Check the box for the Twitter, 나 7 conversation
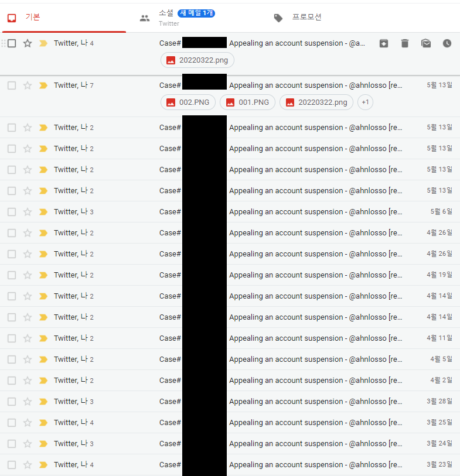The image size is (460, 476). click(x=12, y=85)
